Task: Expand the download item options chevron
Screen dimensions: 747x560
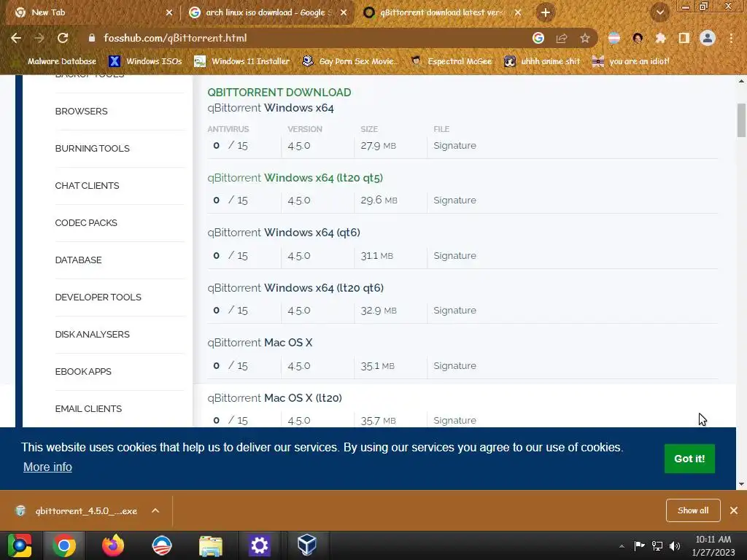Action: pos(155,510)
